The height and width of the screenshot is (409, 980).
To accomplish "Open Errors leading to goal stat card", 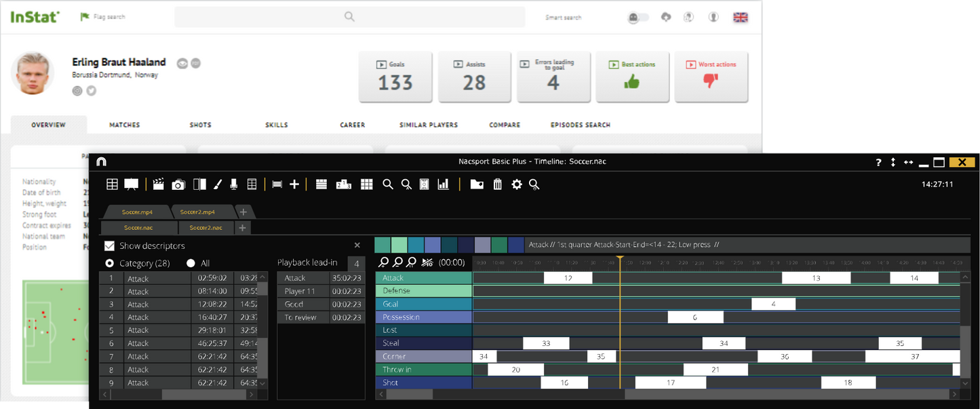I will tap(553, 77).
